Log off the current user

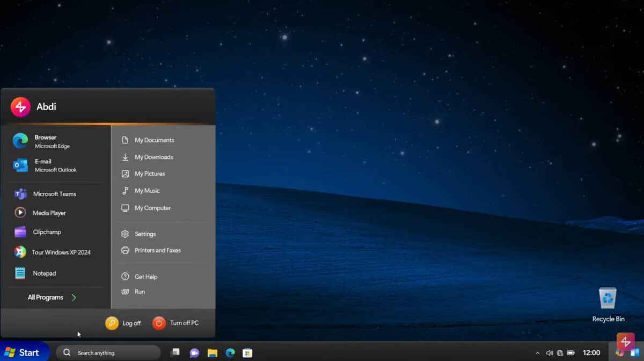point(123,323)
